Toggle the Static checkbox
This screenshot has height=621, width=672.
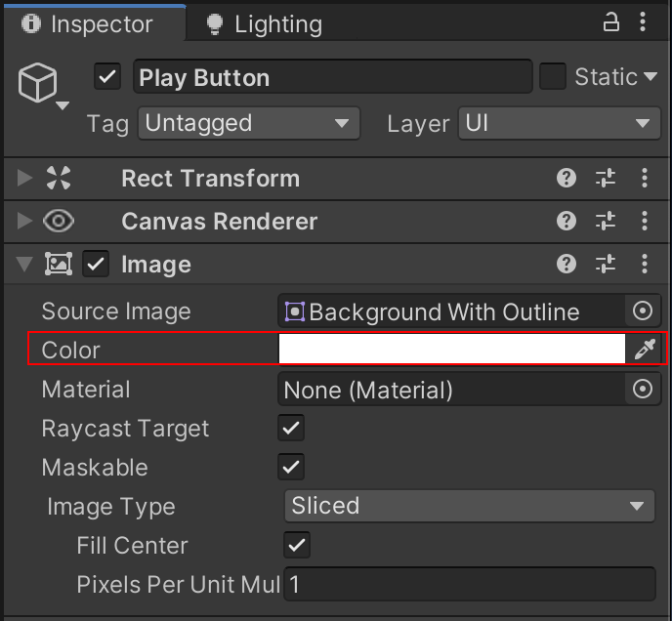pyautogui.click(x=553, y=77)
